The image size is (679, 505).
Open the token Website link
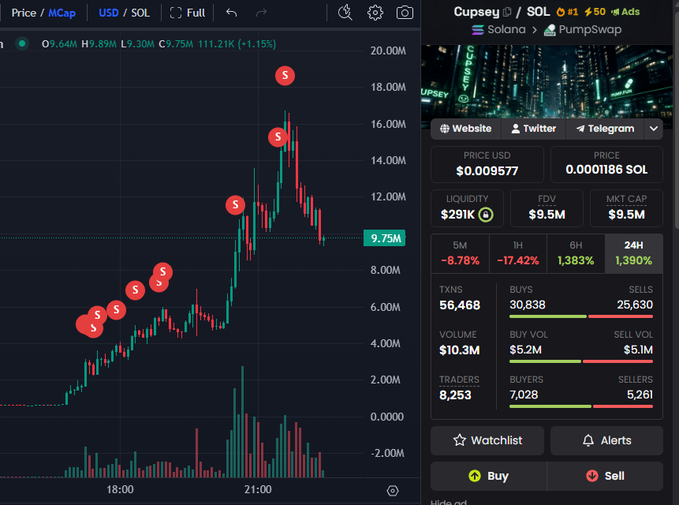click(x=466, y=129)
